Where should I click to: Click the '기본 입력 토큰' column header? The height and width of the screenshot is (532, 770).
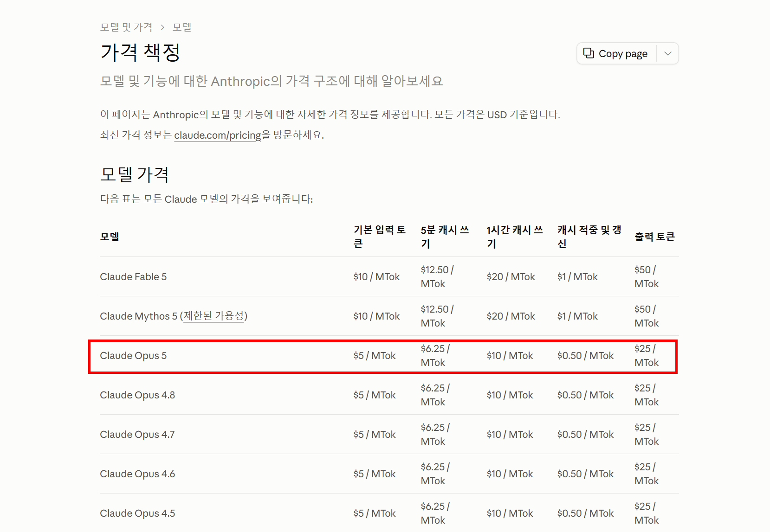click(x=380, y=237)
